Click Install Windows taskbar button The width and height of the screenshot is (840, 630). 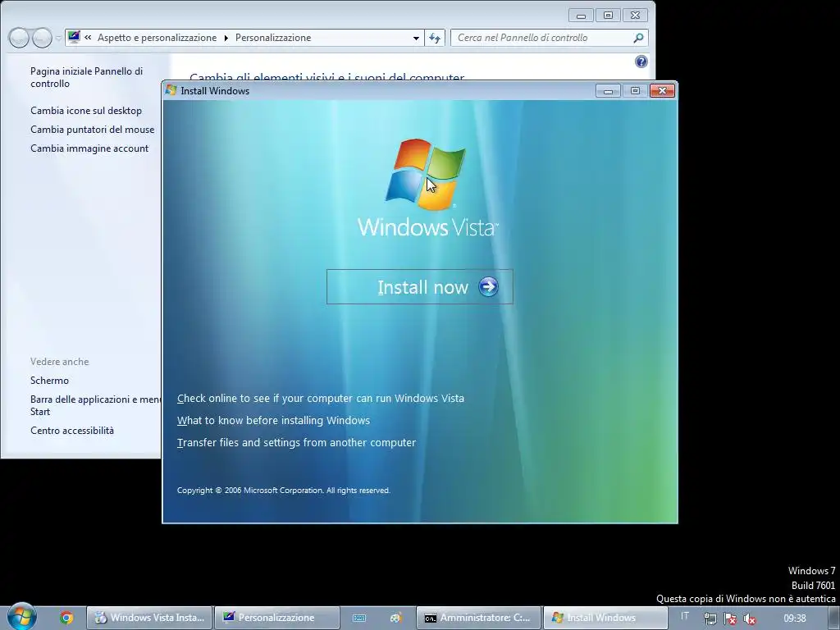[605, 618]
